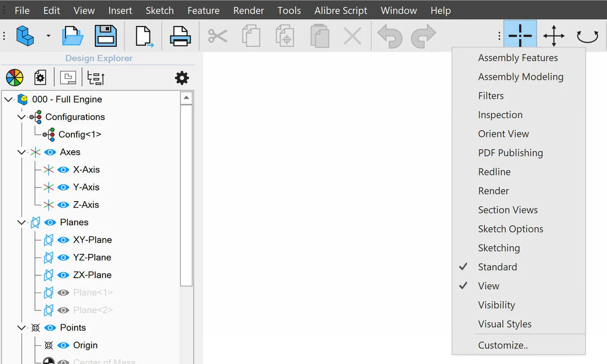Screen dimensions: 607x364
Task: Click the export document icon
Action: pos(144,36)
